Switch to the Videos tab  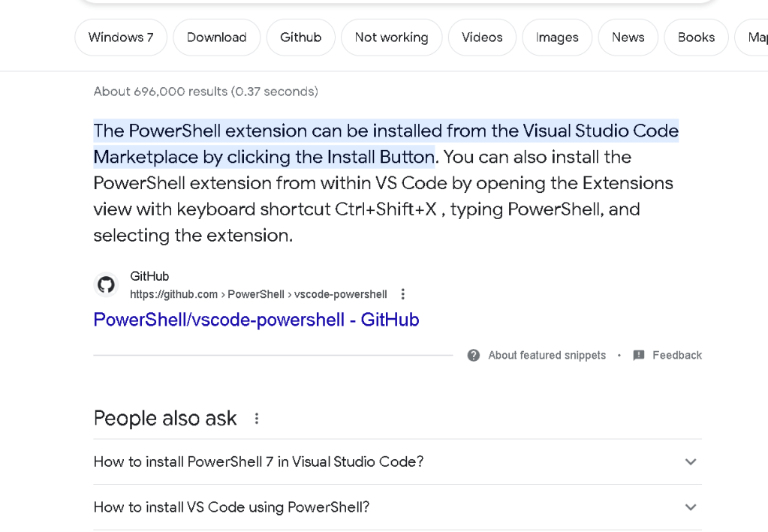tap(482, 38)
